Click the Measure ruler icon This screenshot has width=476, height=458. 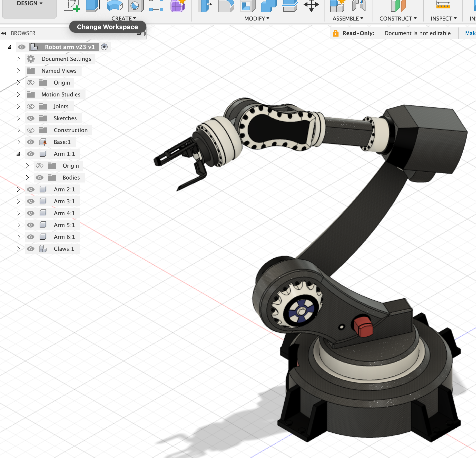click(x=443, y=5)
